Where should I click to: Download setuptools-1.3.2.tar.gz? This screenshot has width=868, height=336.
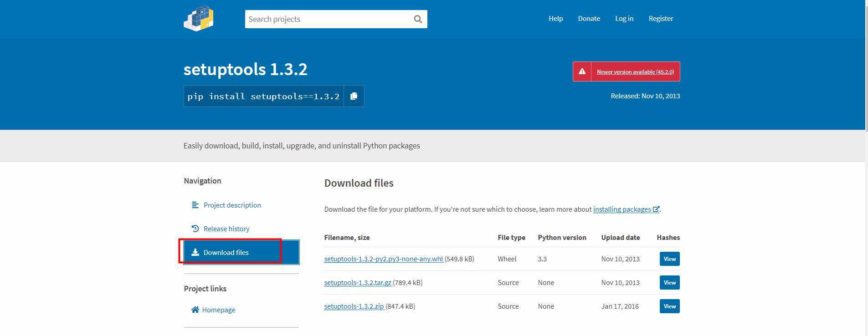(x=358, y=282)
